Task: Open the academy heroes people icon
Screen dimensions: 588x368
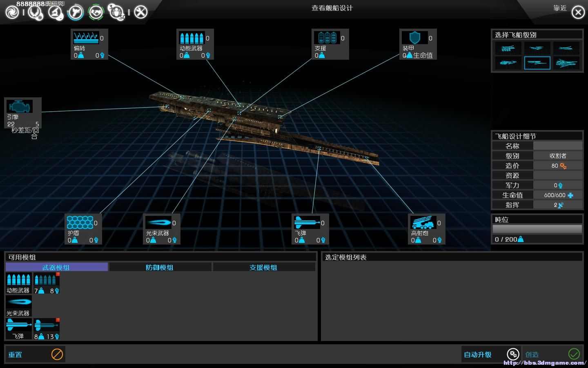Action: pyautogui.click(x=117, y=12)
